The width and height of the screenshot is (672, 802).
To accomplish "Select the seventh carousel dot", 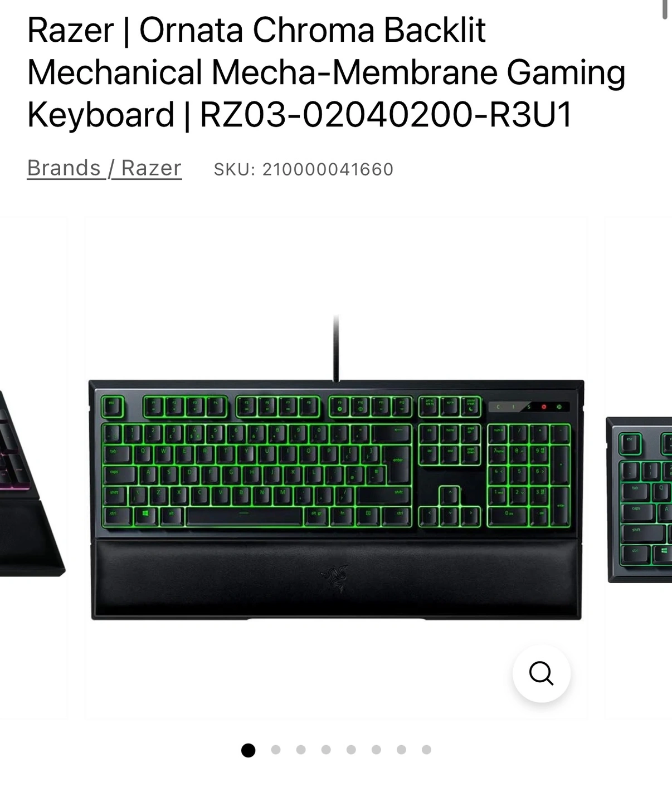I will 401,750.
